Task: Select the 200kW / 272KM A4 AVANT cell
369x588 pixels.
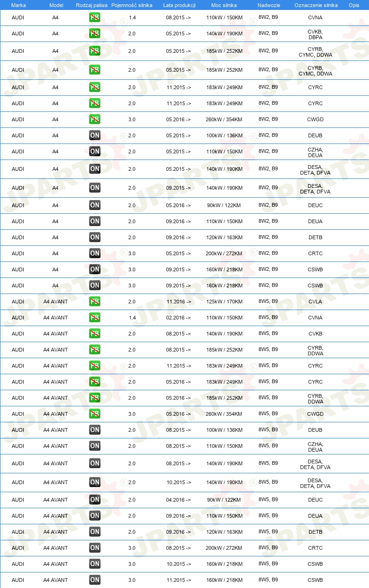Action: click(x=224, y=548)
